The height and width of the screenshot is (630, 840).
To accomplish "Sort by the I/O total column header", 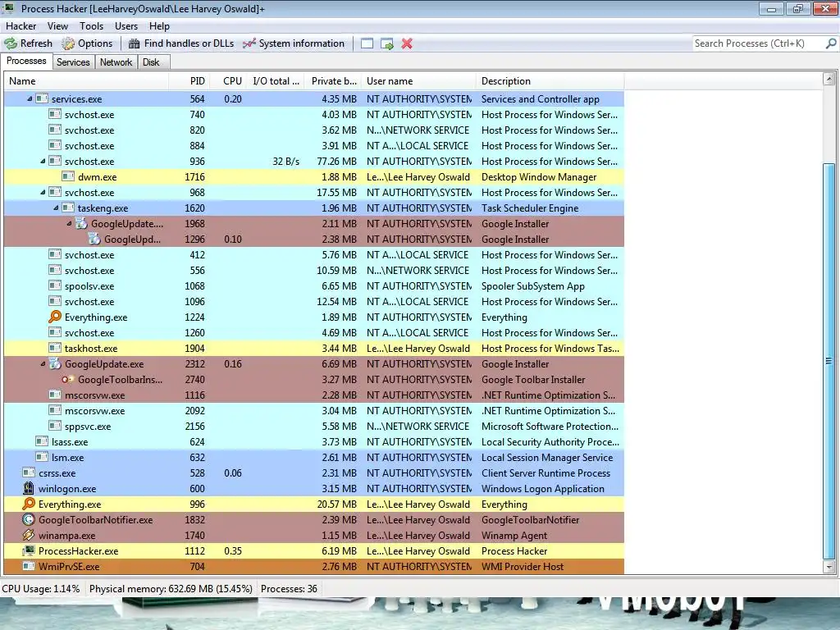I will point(276,81).
